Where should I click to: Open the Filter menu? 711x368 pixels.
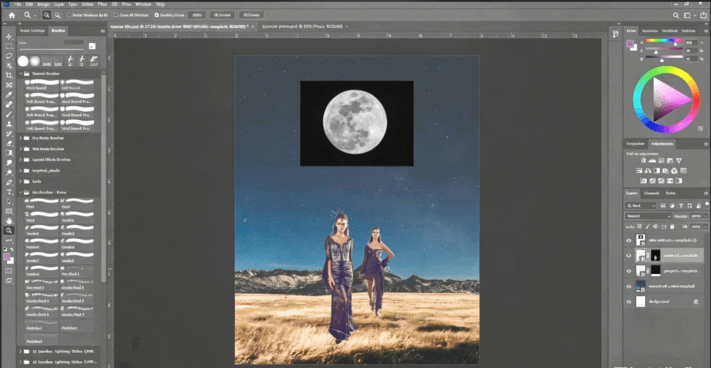tap(102, 4)
